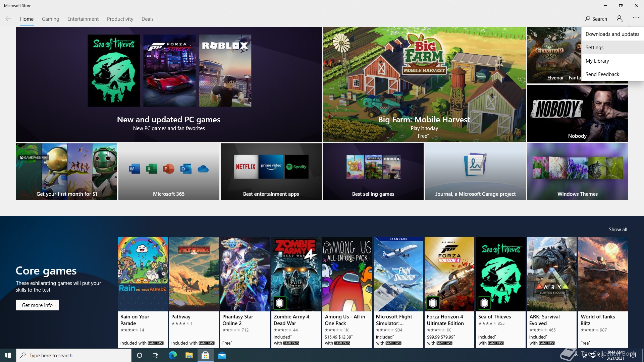Click the Sea of Thieves cover in the banner
The image size is (644, 362).
click(x=114, y=71)
